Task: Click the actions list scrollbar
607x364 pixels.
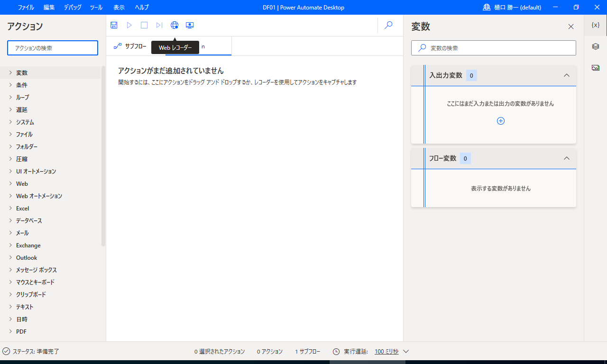Action: click(x=103, y=156)
